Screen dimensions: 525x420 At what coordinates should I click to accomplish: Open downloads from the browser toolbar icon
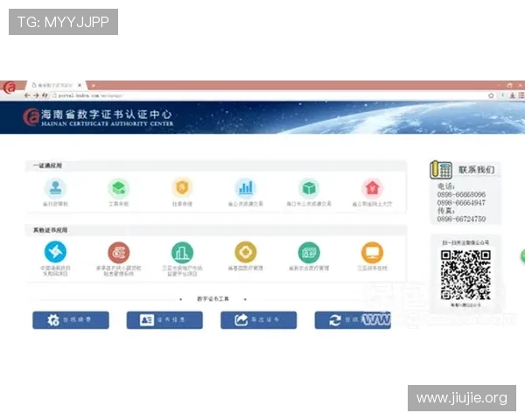[x=512, y=95]
